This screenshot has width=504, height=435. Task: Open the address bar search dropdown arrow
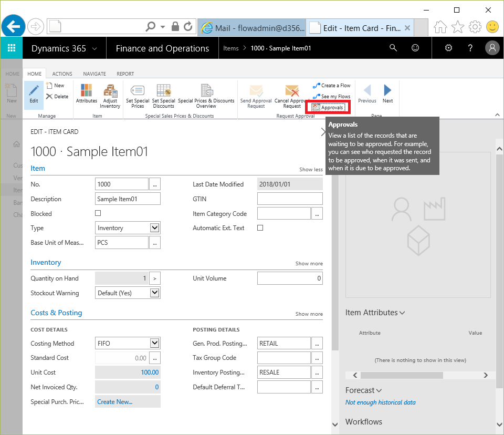[163, 27]
